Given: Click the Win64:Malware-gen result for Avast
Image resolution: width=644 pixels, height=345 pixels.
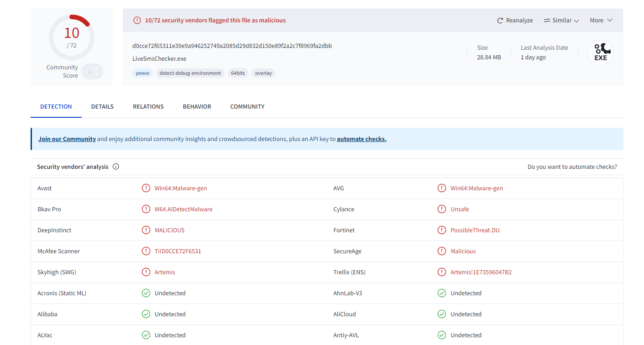Looking at the screenshot, I should pos(181,188).
